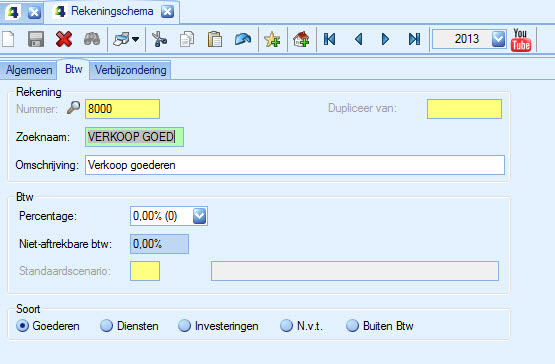Screen dimensions: 555x364
Task: Go to the next record arrow
Action: 385,39
